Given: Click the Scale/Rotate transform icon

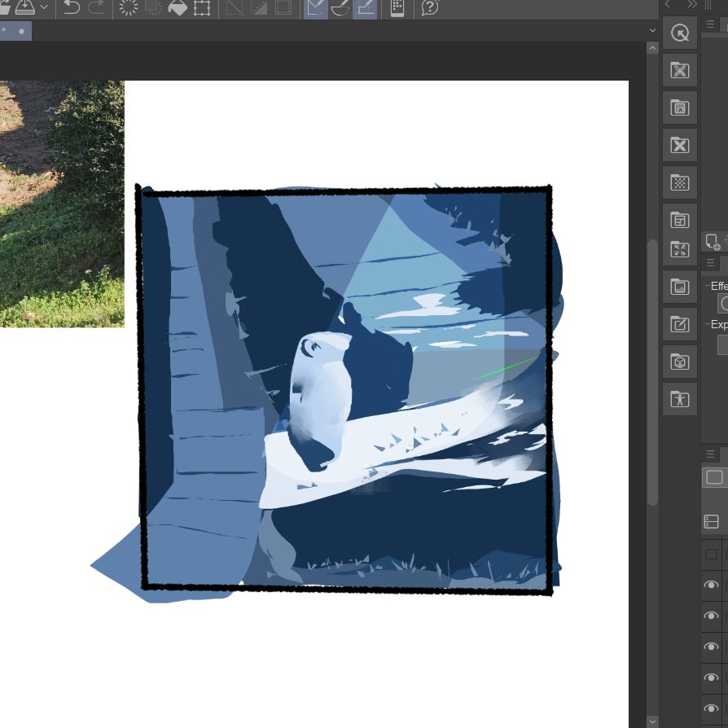Looking at the screenshot, I should (202, 7).
